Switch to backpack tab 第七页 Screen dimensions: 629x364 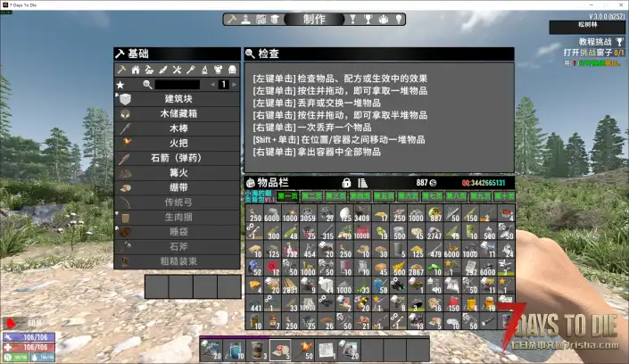(433, 196)
